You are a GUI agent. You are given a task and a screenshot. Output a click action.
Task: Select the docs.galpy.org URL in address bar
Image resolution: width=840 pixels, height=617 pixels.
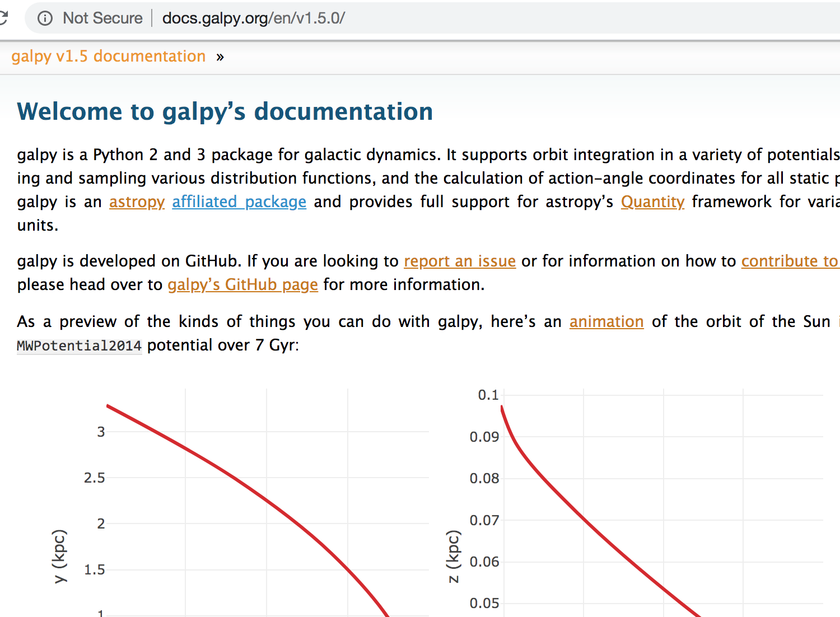[x=253, y=18]
